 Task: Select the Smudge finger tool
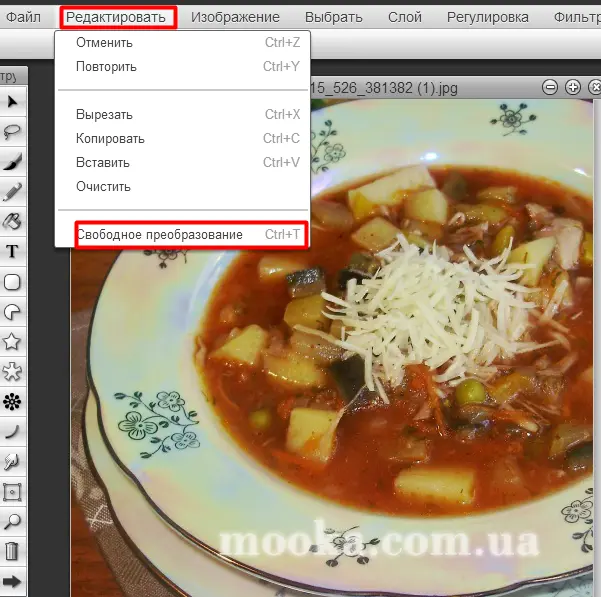(x=12, y=462)
